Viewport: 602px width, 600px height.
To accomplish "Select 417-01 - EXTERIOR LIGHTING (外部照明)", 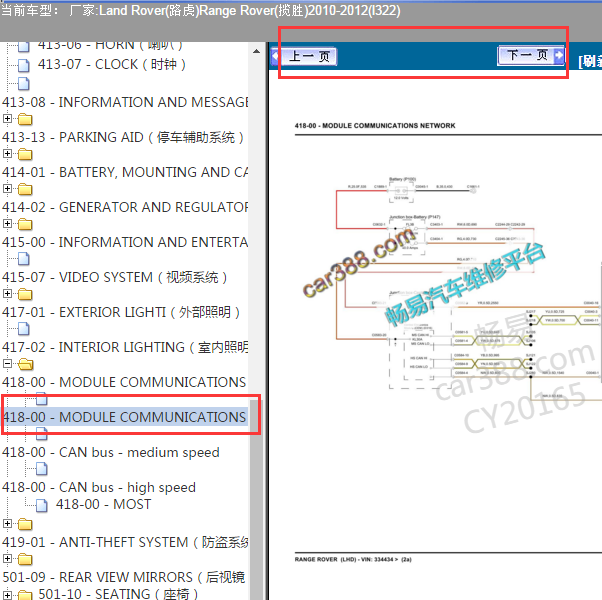I will pyautogui.click(x=121, y=312).
